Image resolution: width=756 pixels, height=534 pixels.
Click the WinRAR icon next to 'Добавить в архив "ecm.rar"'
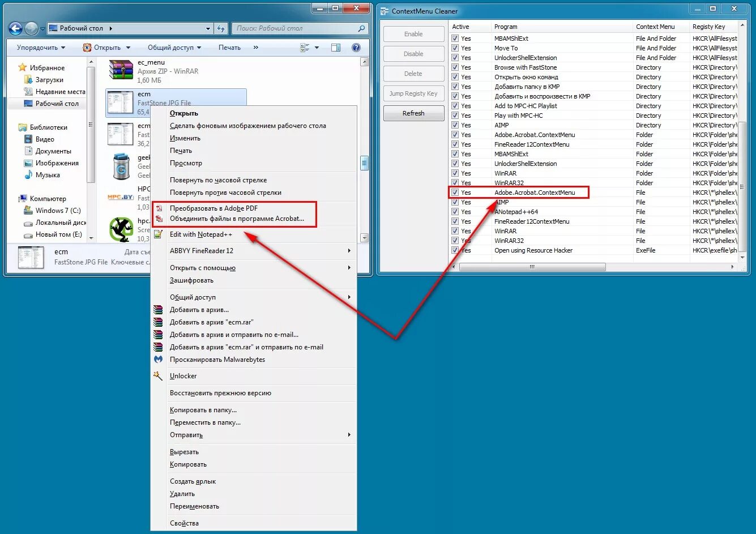159,322
